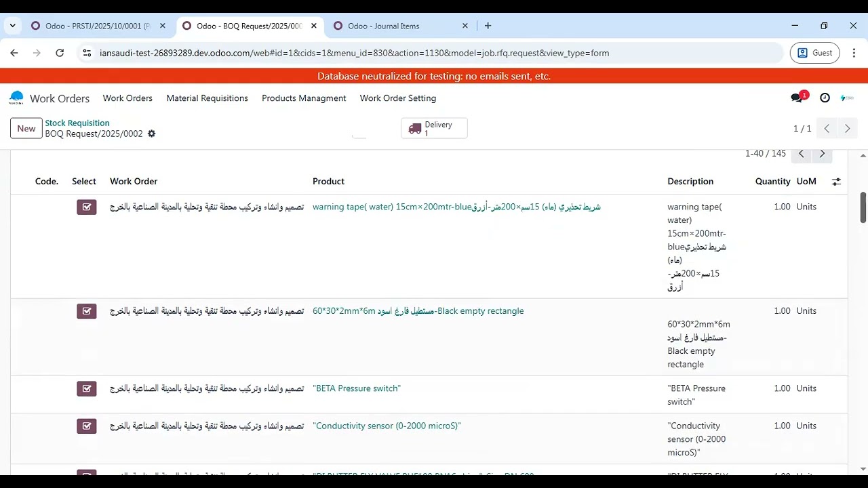Close the Odoo Journal Items tab
Screen dimensions: 868x488
(465, 26)
